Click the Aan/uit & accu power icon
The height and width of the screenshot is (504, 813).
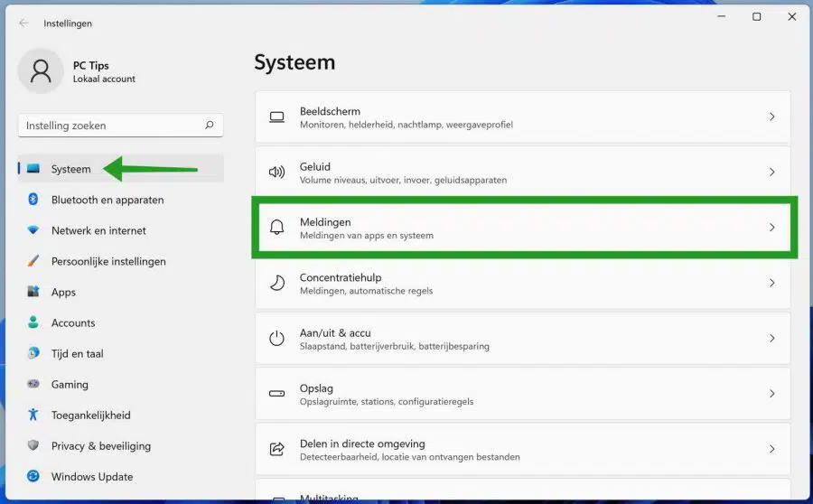coord(277,338)
